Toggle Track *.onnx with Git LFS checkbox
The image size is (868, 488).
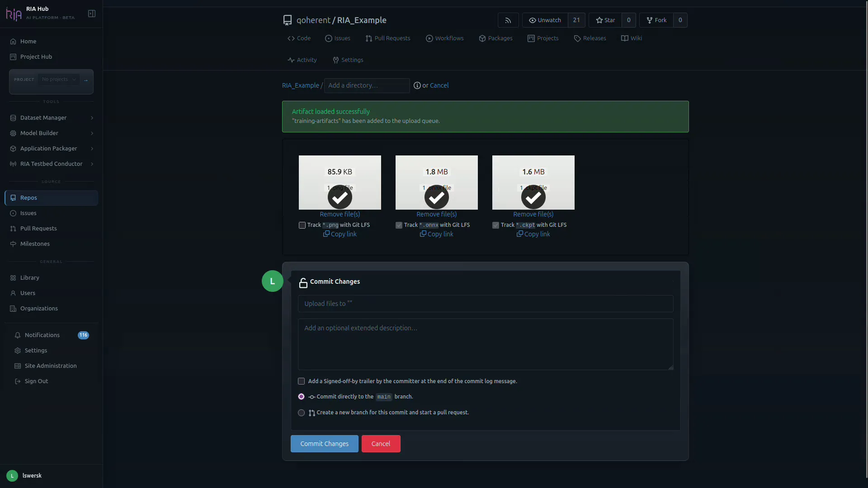tap(399, 225)
